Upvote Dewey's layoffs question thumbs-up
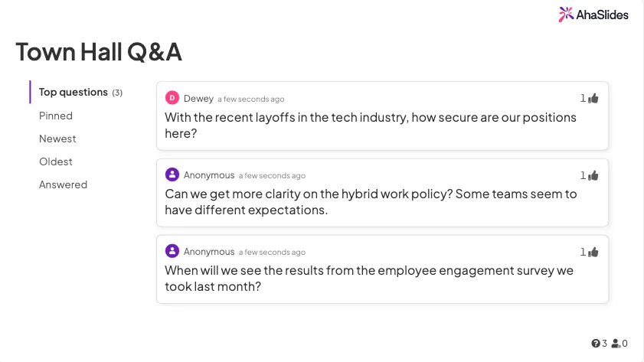The image size is (644, 362). pyautogui.click(x=593, y=98)
